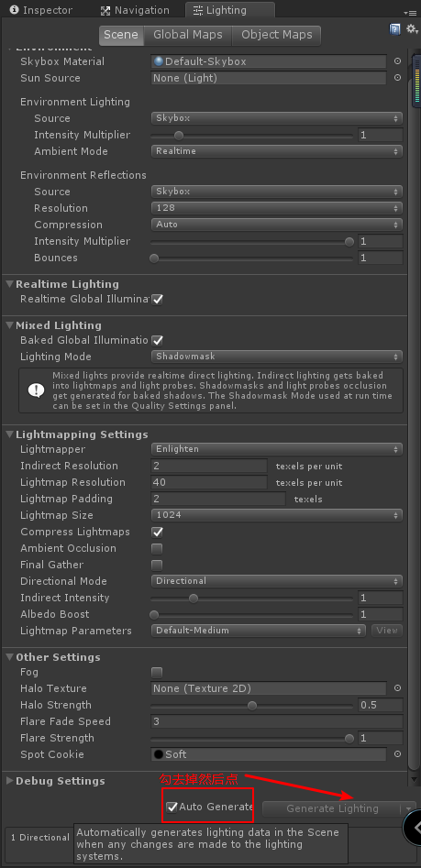The image size is (421, 868).
Task: Switch to the Global Maps tab
Action: [188, 35]
